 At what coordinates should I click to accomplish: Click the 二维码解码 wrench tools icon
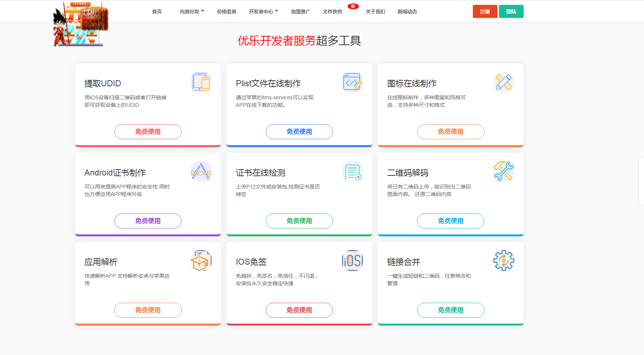504,171
